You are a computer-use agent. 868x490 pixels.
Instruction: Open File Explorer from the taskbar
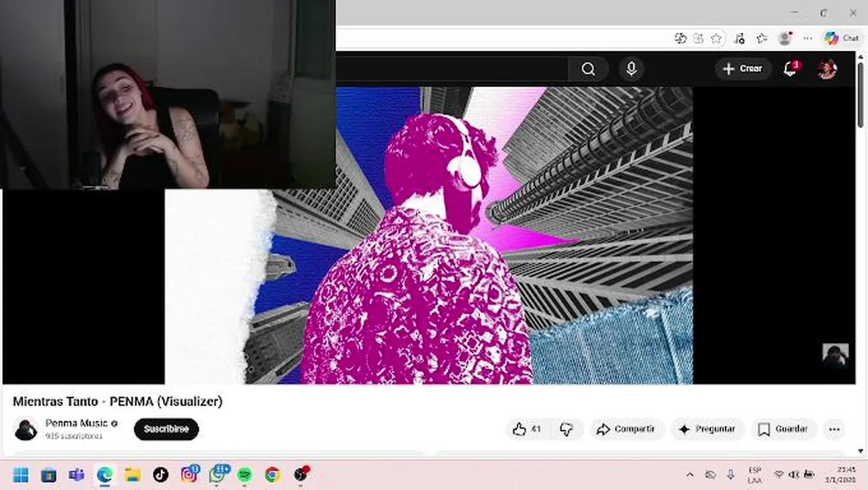(132, 474)
